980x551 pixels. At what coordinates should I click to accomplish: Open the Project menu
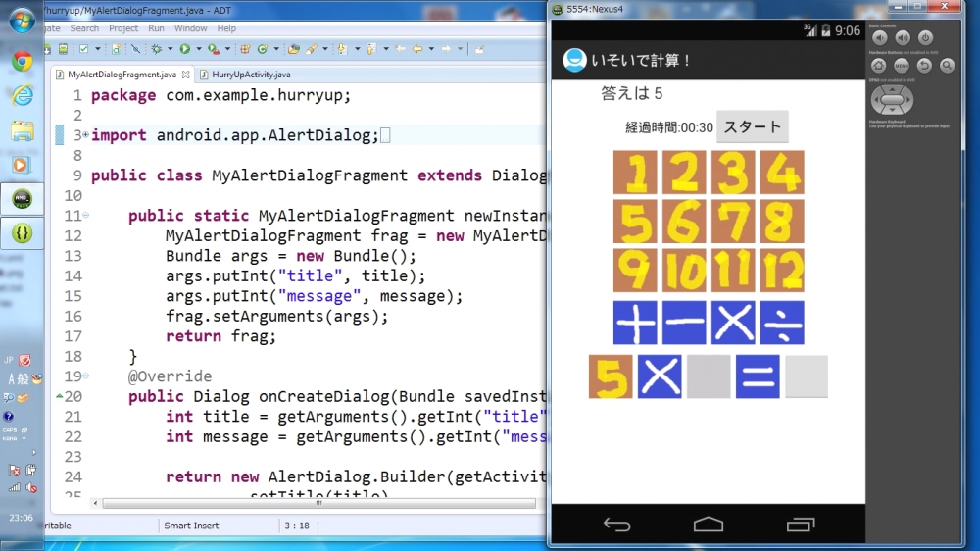coord(123,28)
